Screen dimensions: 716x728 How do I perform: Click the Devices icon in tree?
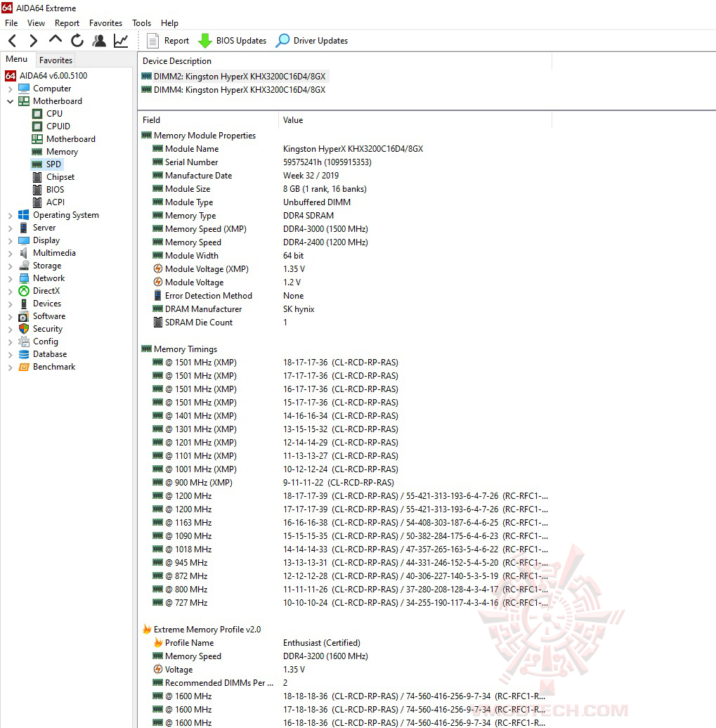coord(24,304)
